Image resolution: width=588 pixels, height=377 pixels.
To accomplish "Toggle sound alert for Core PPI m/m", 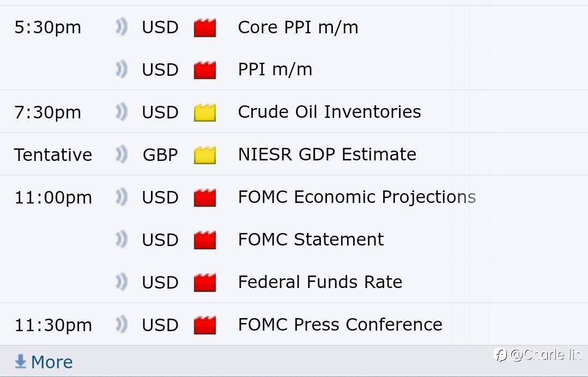I will click(x=121, y=27).
